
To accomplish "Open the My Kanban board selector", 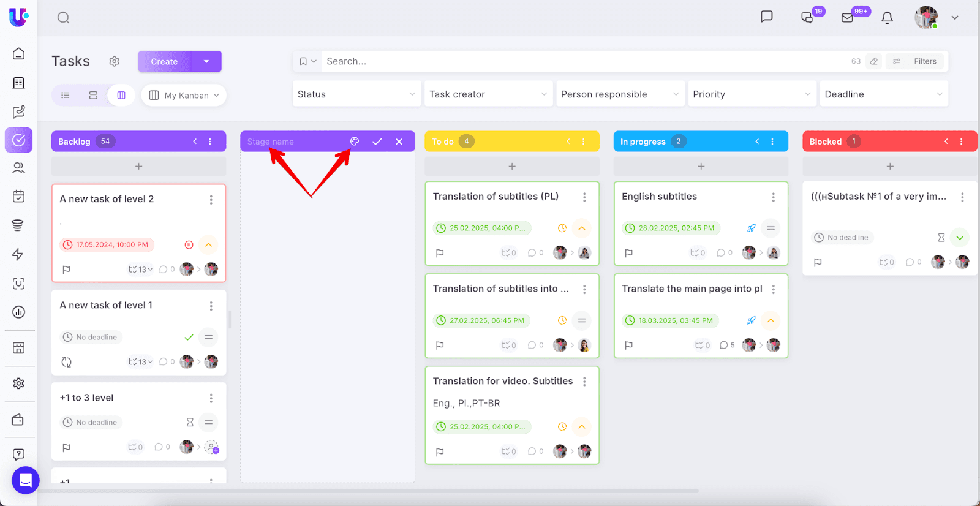I will click(x=184, y=96).
